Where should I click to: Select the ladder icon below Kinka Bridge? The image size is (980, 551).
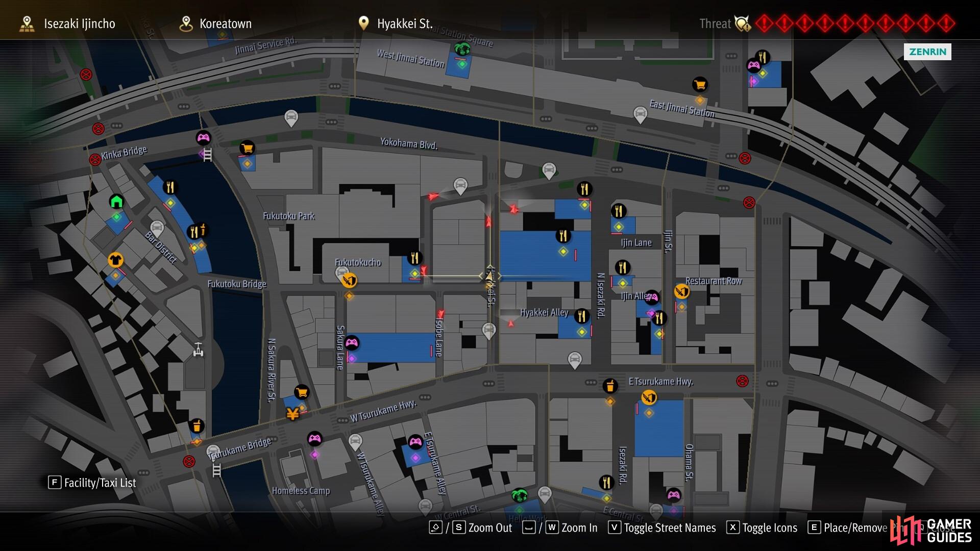click(x=208, y=155)
